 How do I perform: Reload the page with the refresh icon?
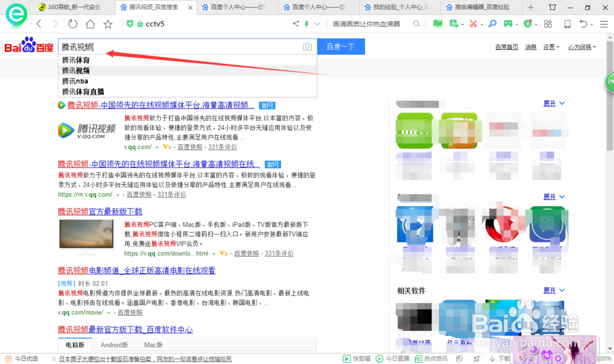click(x=72, y=24)
